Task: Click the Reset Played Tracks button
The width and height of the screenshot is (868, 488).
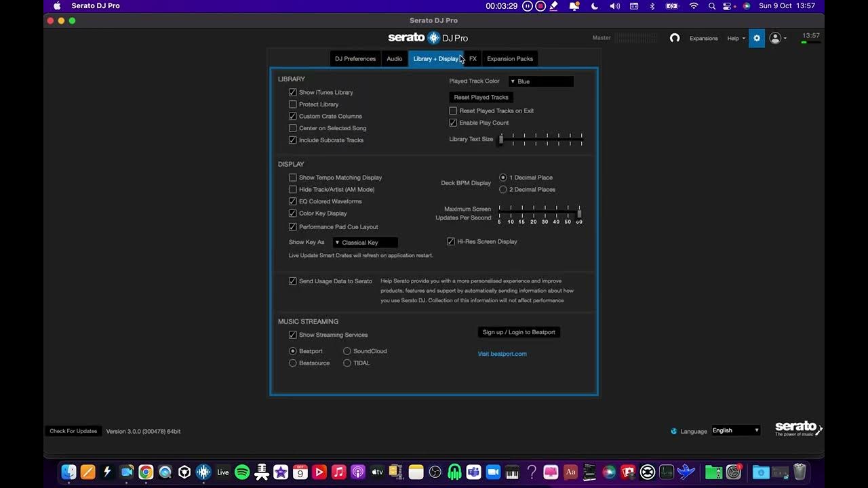Action: pyautogui.click(x=481, y=97)
